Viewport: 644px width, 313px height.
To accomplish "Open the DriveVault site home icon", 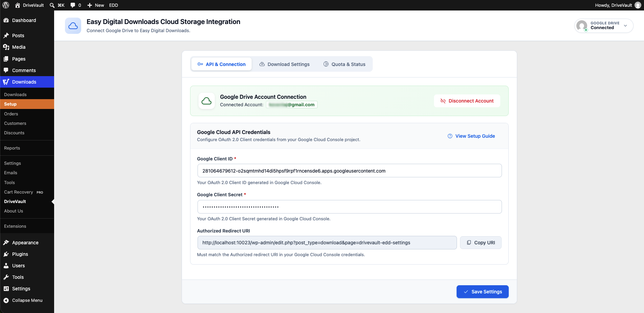I will click(x=18, y=5).
